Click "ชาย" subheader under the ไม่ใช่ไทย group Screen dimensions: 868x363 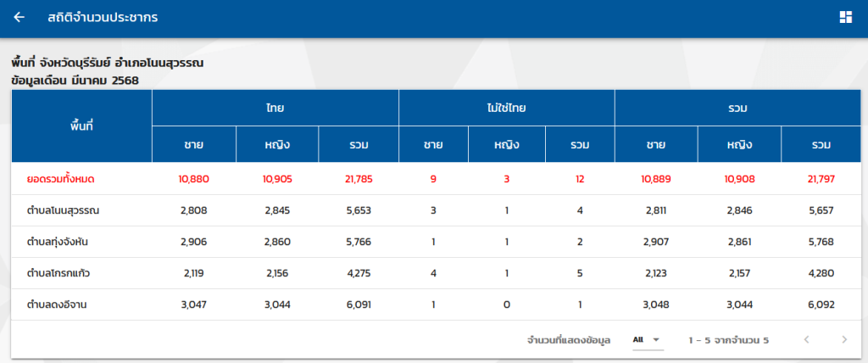pos(433,144)
